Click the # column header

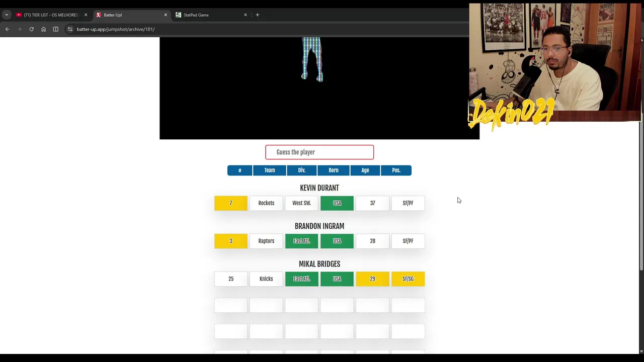(x=239, y=170)
